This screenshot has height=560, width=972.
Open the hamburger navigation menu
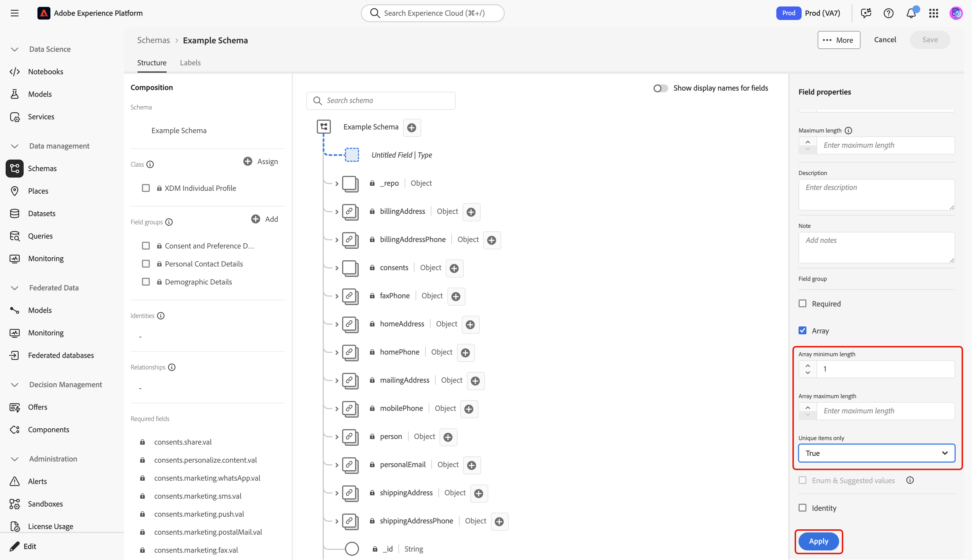[15, 14]
